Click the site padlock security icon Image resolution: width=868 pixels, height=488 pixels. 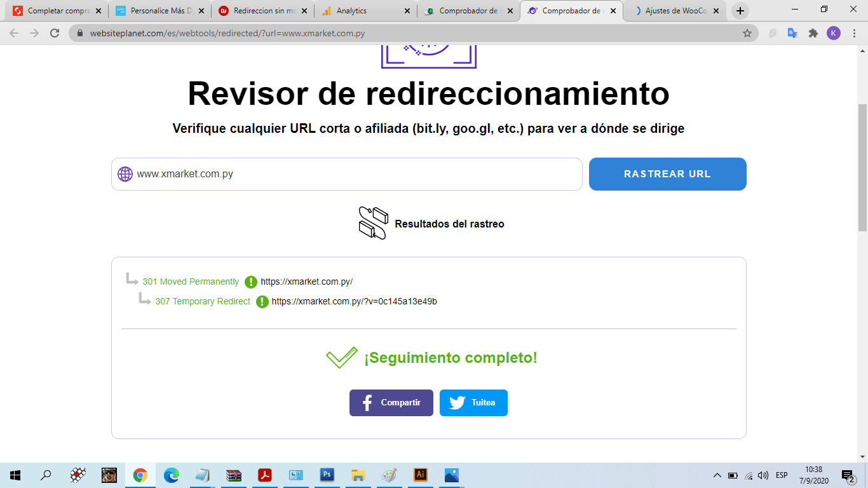point(80,33)
